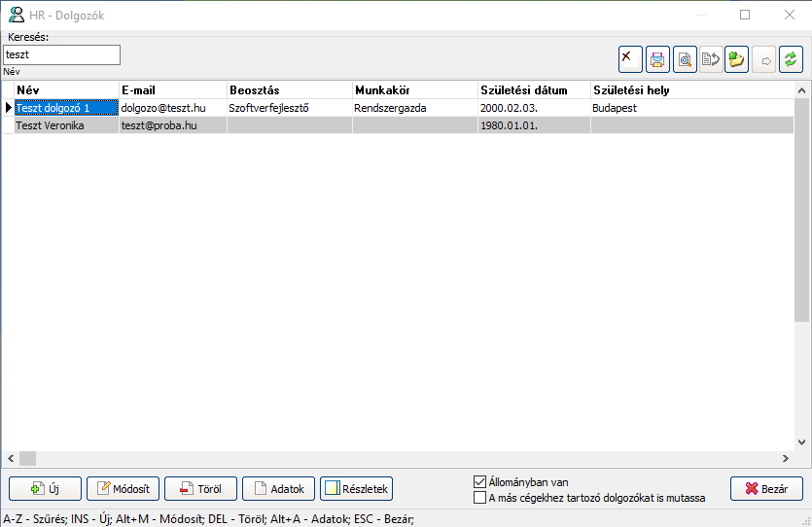Click the Részletek button
The height and width of the screenshot is (527, 812).
[x=356, y=489]
